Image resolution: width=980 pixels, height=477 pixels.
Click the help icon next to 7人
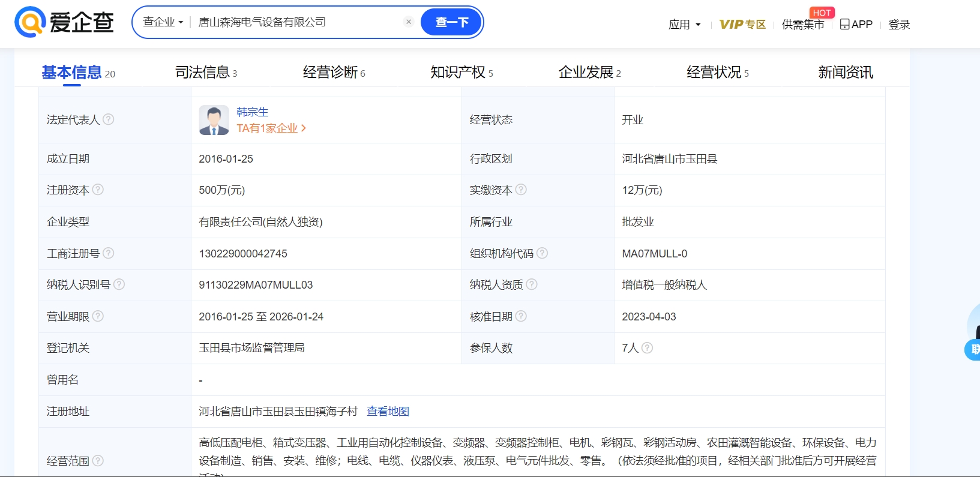tap(647, 347)
